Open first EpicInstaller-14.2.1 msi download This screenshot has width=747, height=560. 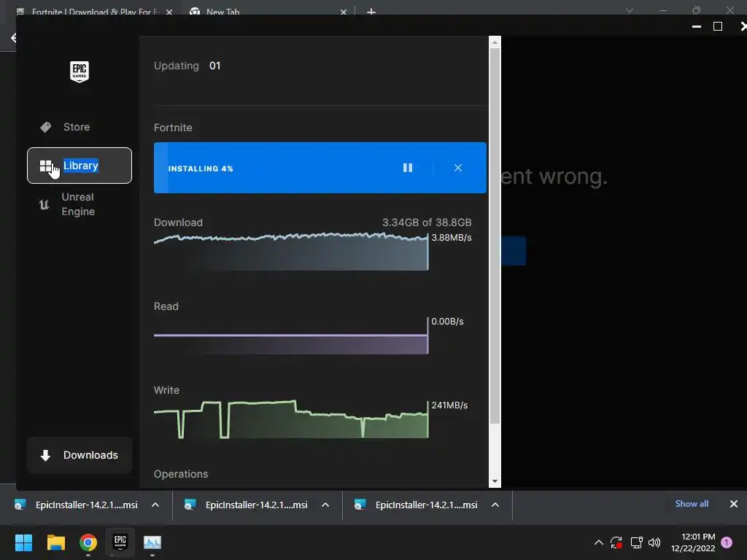(x=77, y=505)
